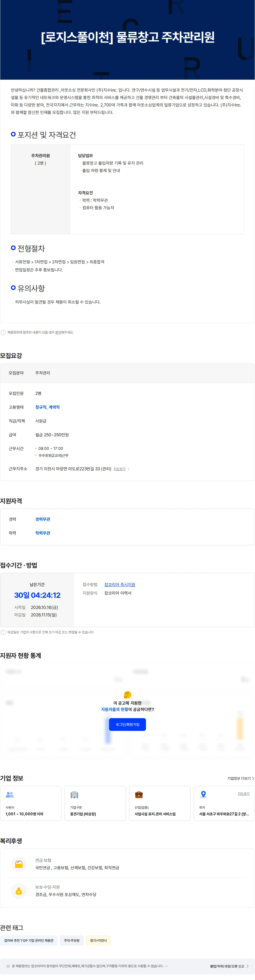Click the 국민연금, 고용보험 benefits text
This screenshot has width=255, height=980.
point(77,868)
